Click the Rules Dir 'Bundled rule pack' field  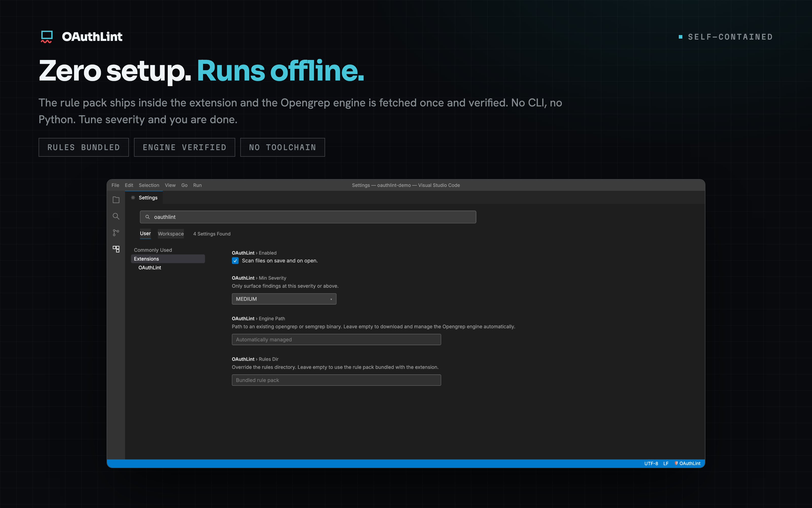(336, 380)
